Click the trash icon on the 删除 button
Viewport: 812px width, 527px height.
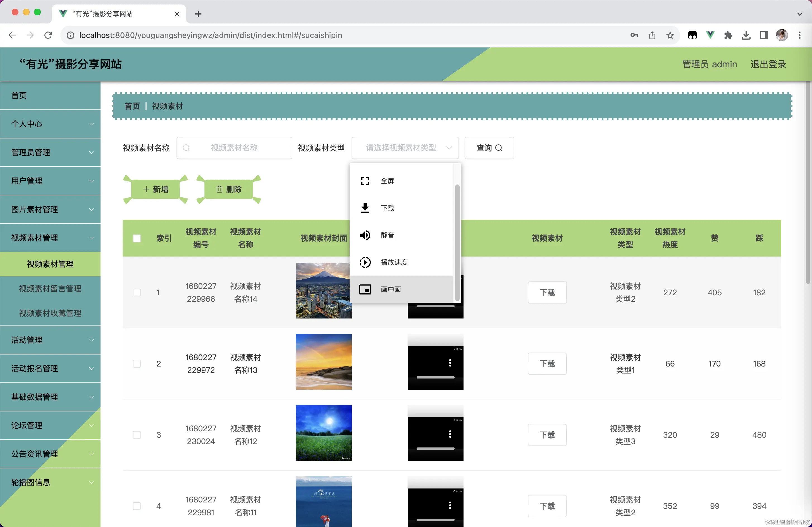[x=219, y=189]
